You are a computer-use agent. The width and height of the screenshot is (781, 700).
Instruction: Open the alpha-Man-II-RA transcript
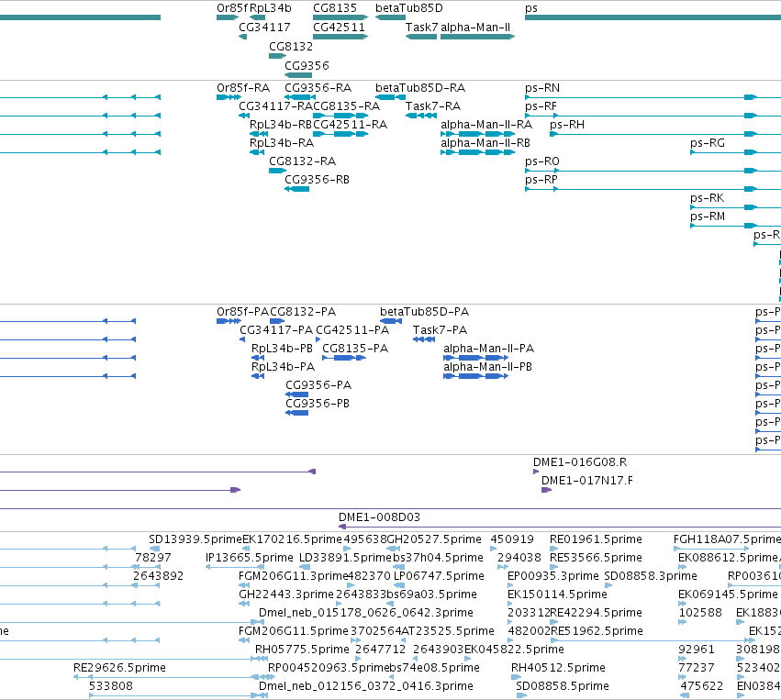tap(486, 125)
